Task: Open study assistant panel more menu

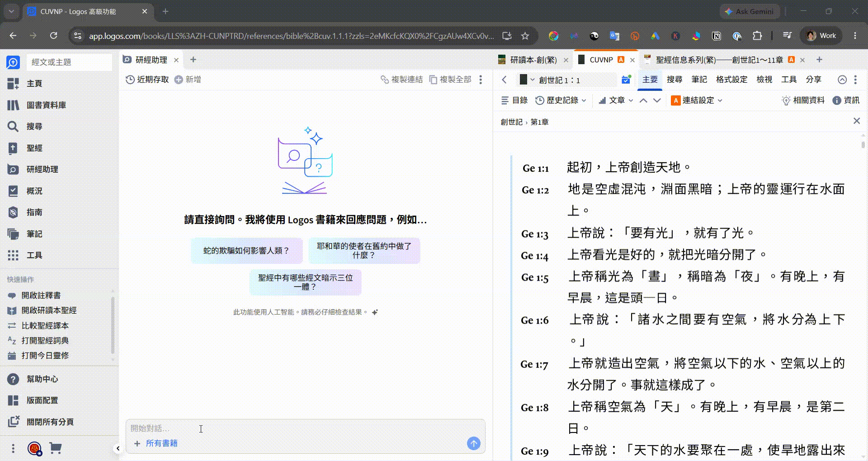Action: pyautogui.click(x=481, y=80)
